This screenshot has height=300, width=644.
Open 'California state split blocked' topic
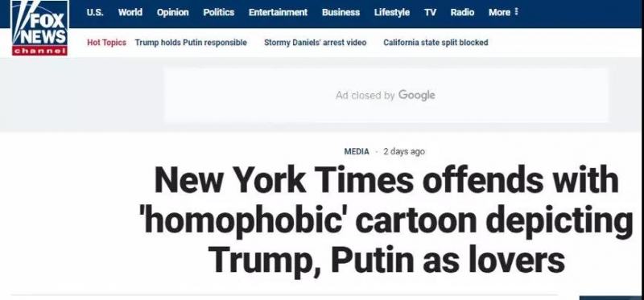(436, 43)
